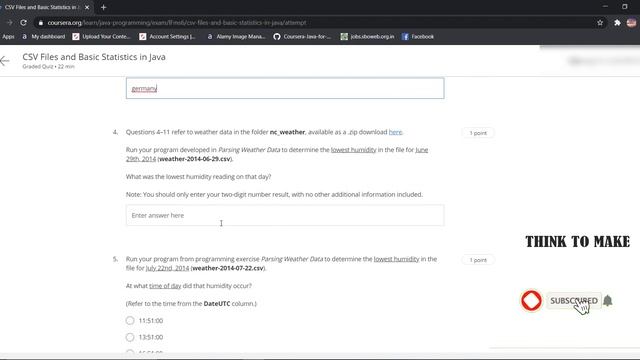Open the Alamy Image Manager bookmark
This screenshot has width=640, height=360.
click(x=236, y=37)
